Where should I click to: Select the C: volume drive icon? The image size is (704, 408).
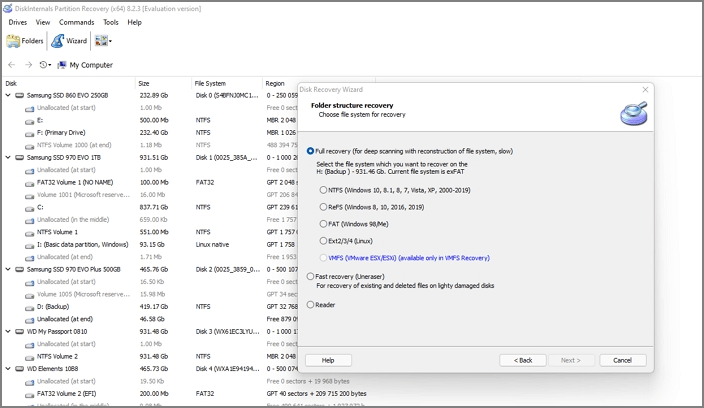pyautogui.click(x=29, y=207)
